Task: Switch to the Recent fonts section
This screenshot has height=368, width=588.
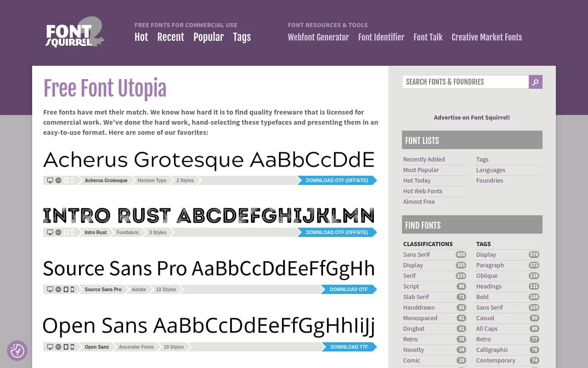Action: (170, 37)
